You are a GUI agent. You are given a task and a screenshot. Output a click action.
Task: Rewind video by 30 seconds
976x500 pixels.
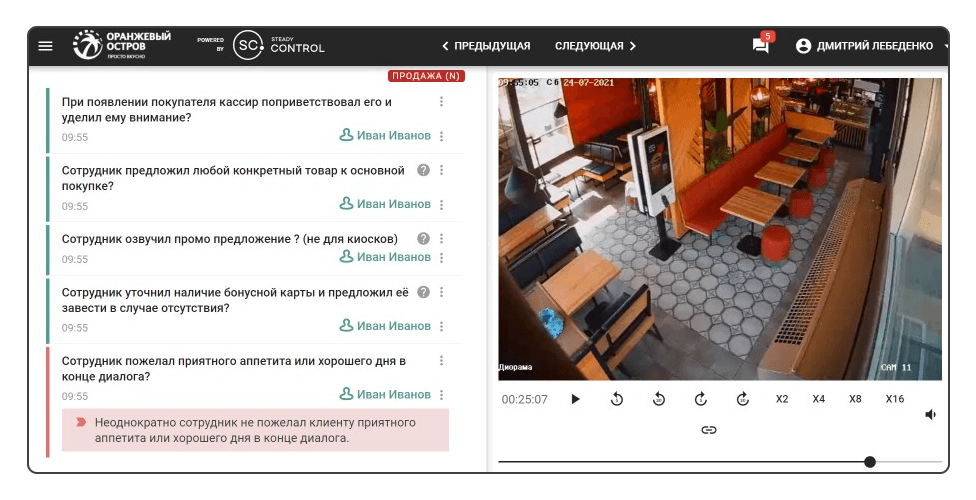[x=659, y=399]
